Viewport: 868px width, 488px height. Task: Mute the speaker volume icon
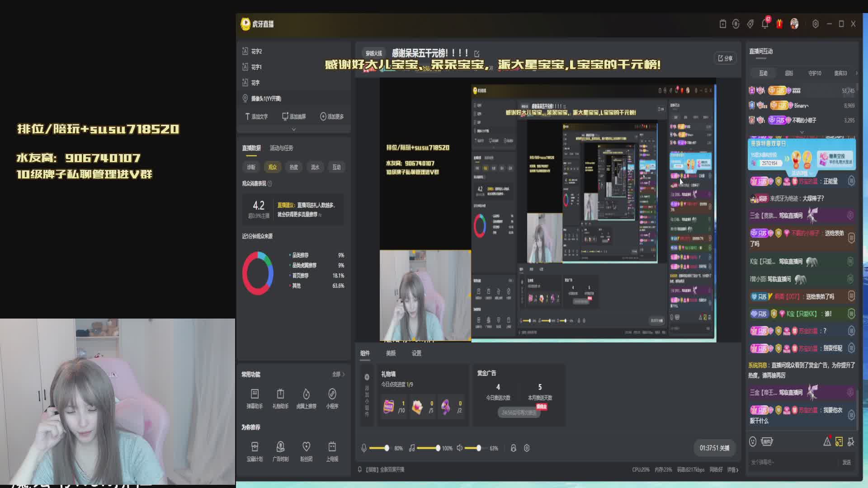pos(459,448)
